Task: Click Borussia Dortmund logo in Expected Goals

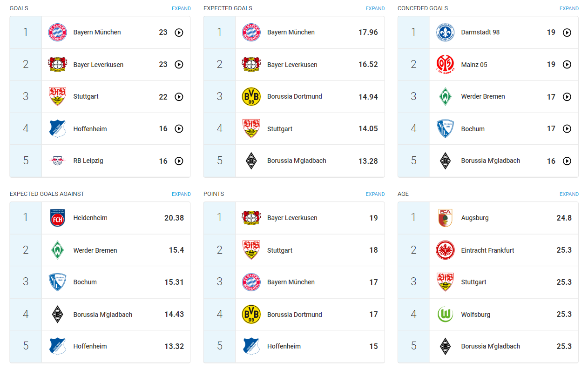Action: pyautogui.click(x=251, y=97)
